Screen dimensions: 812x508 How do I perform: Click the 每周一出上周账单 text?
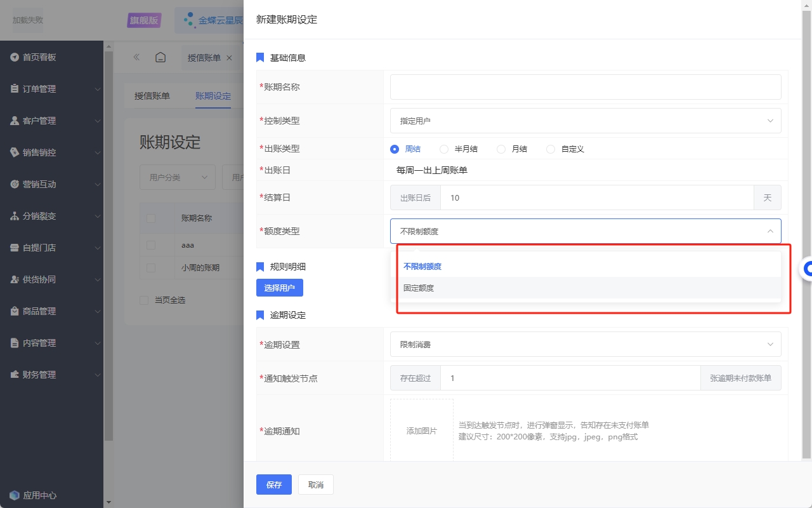coord(432,170)
